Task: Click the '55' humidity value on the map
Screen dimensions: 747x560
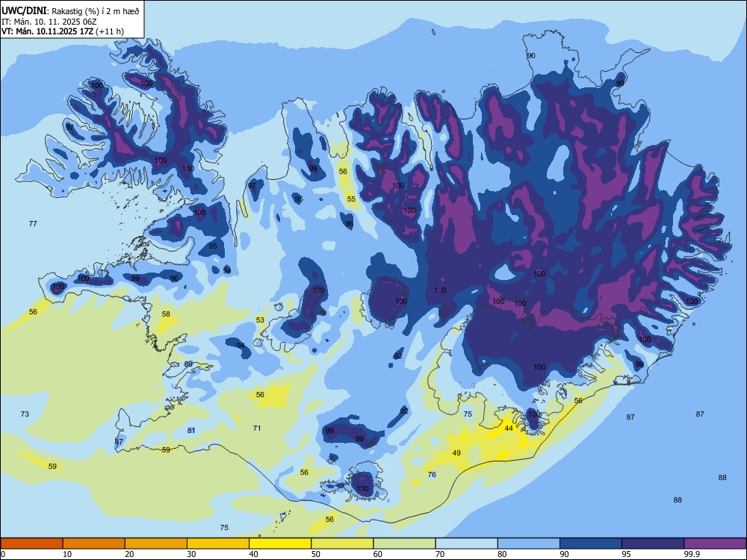Action: (351, 199)
